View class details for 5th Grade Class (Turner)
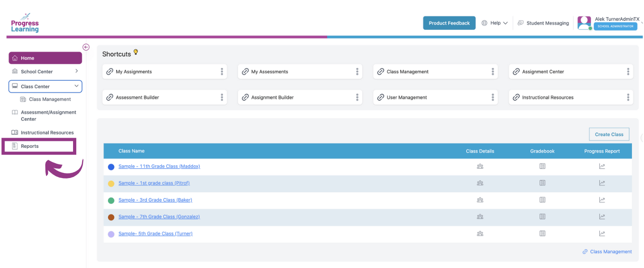 (x=480, y=234)
